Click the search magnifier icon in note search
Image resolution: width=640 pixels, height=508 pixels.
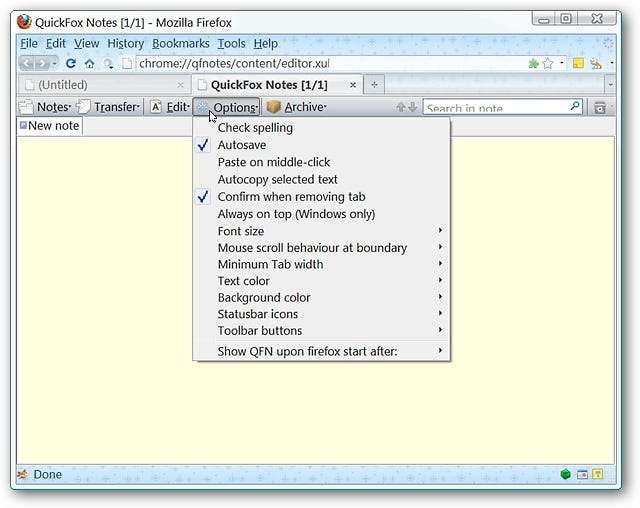(575, 106)
